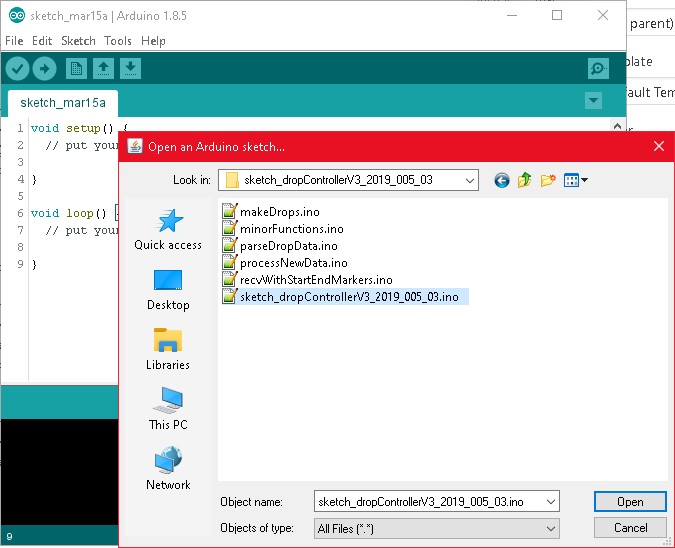675x548 pixels.
Task: Click the recvWithStartEndMarkers.ino file icon
Action: [229, 279]
